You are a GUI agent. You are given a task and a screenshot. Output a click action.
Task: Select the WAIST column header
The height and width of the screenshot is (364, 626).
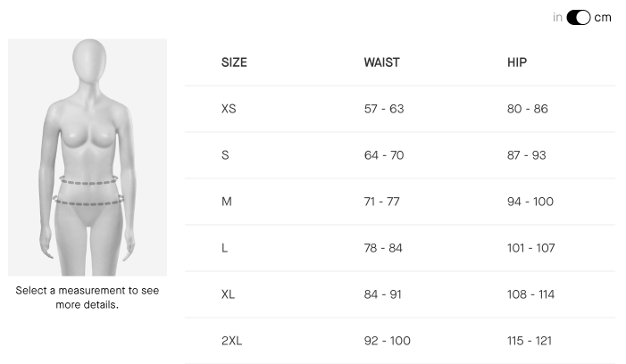click(381, 62)
